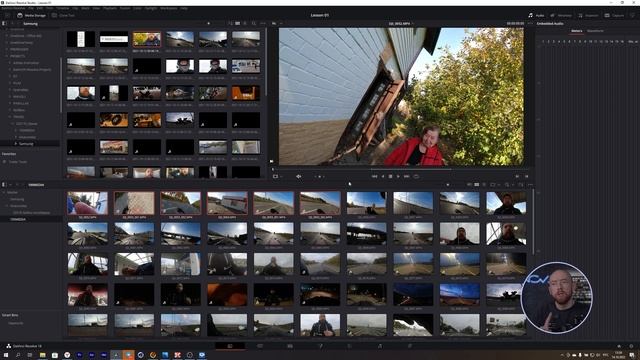Switch to the Fusion page

(x=320, y=346)
